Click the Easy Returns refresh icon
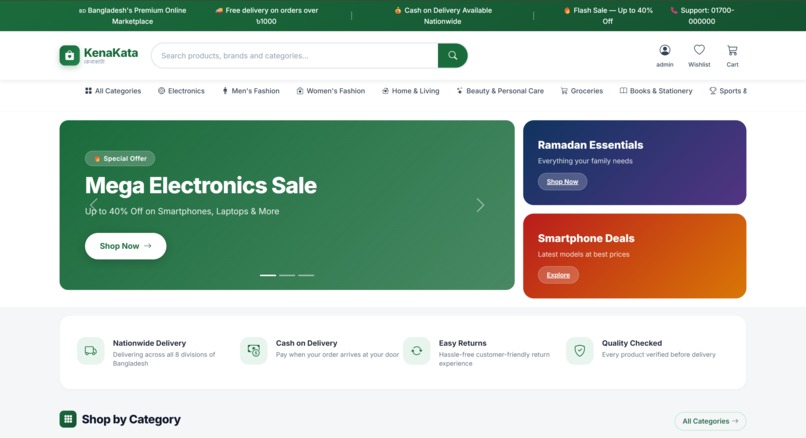806x438 pixels. (416, 351)
